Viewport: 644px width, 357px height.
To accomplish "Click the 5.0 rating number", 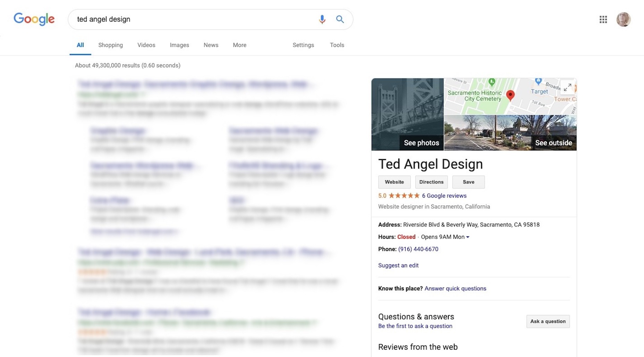I will pos(382,196).
